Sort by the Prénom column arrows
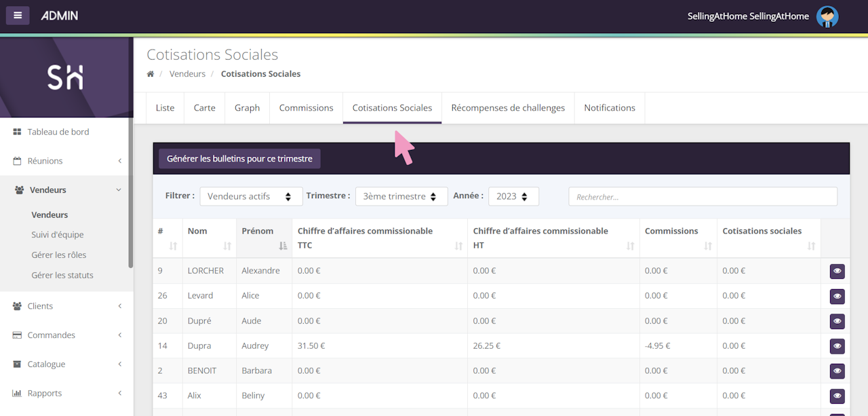The image size is (868, 416). pyautogui.click(x=283, y=246)
